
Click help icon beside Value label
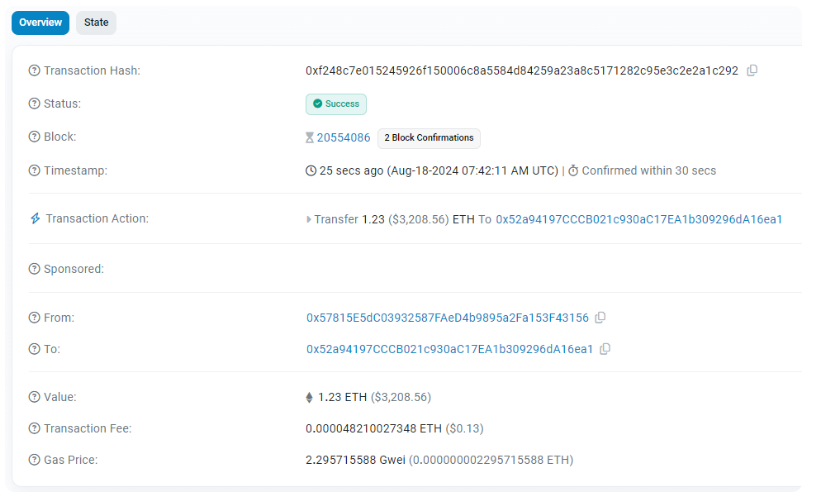pyautogui.click(x=35, y=397)
